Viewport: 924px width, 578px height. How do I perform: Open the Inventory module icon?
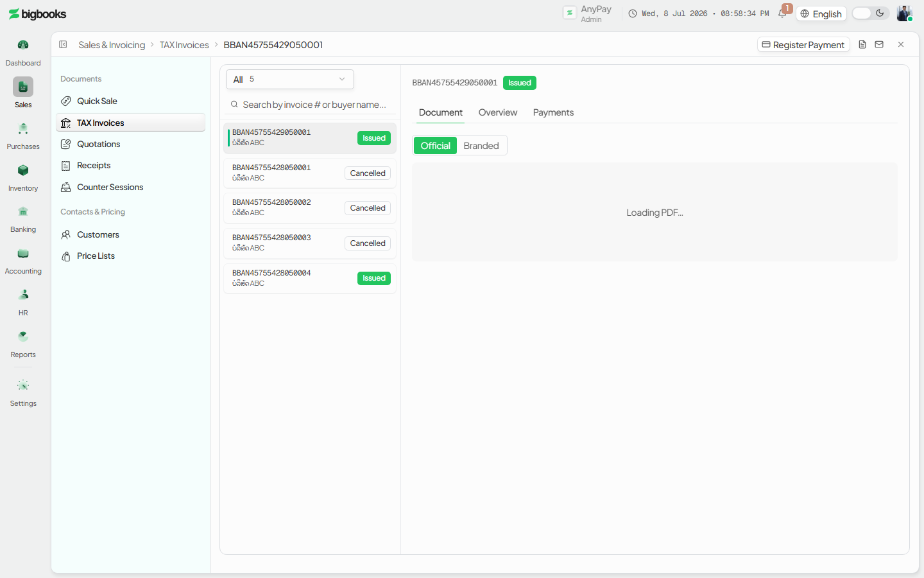click(23, 170)
